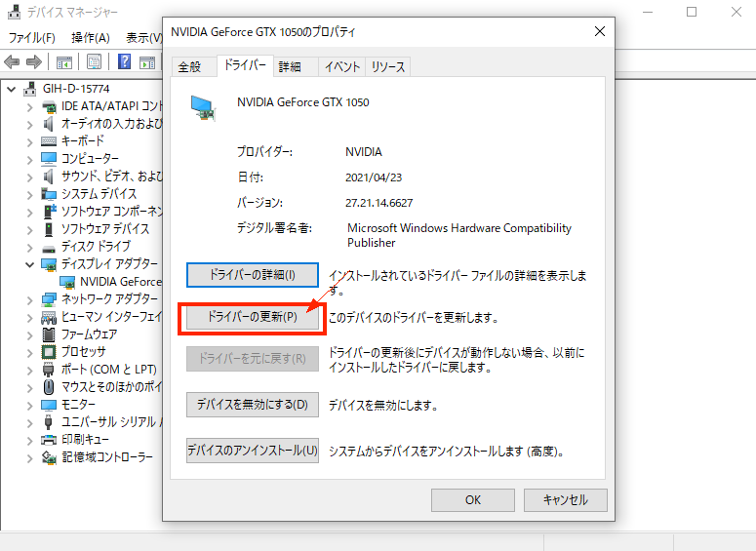Screen dimensions: 756x551
Task: Expand the 印刷キュー node
Action: tap(30, 441)
